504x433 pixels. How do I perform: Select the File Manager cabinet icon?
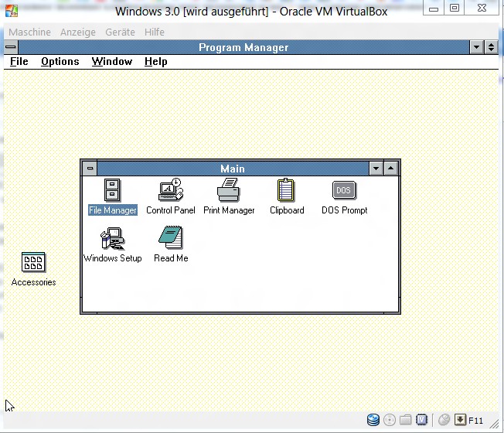(112, 190)
